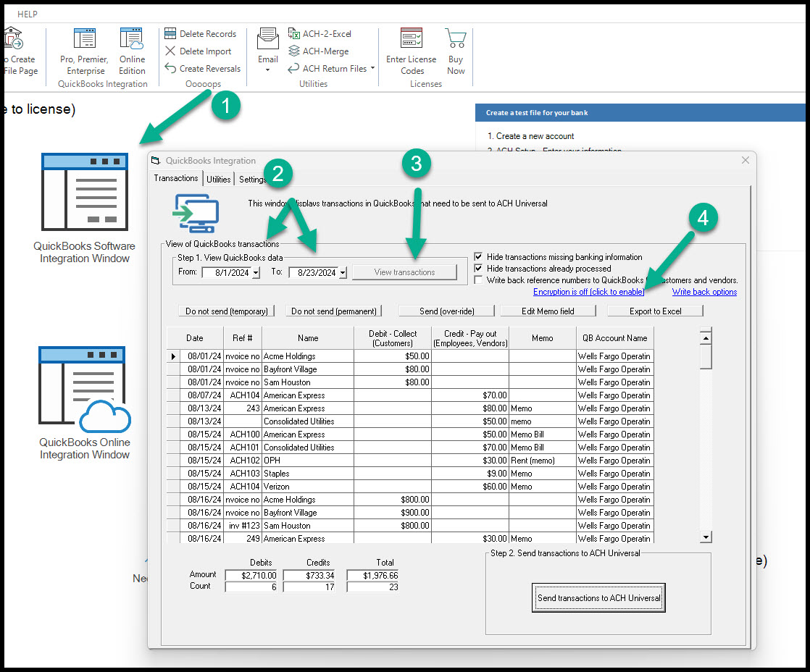The width and height of the screenshot is (810, 672).
Task: Open ACH-Merge utility
Action: pyautogui.click(x=319, y=51)
